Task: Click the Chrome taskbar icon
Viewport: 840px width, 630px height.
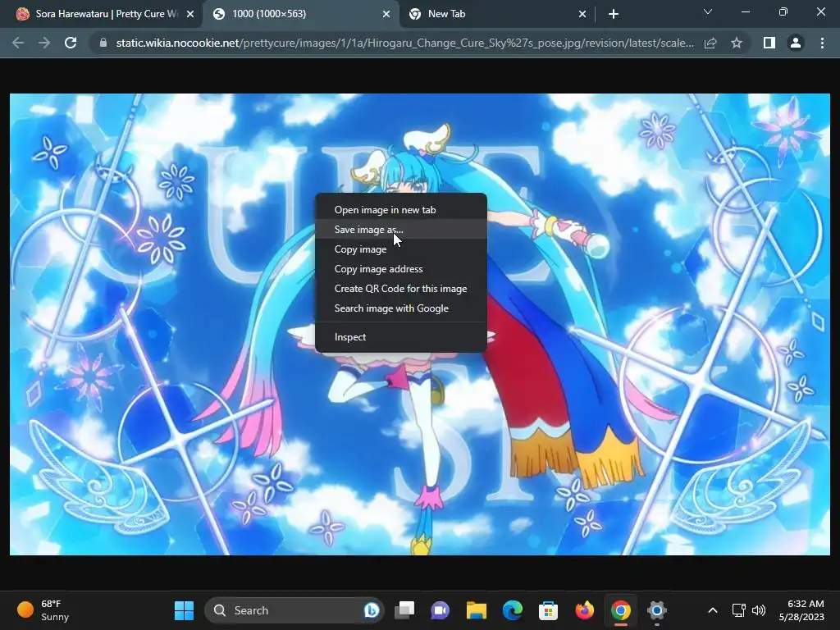Action: [x=620, y=610]
